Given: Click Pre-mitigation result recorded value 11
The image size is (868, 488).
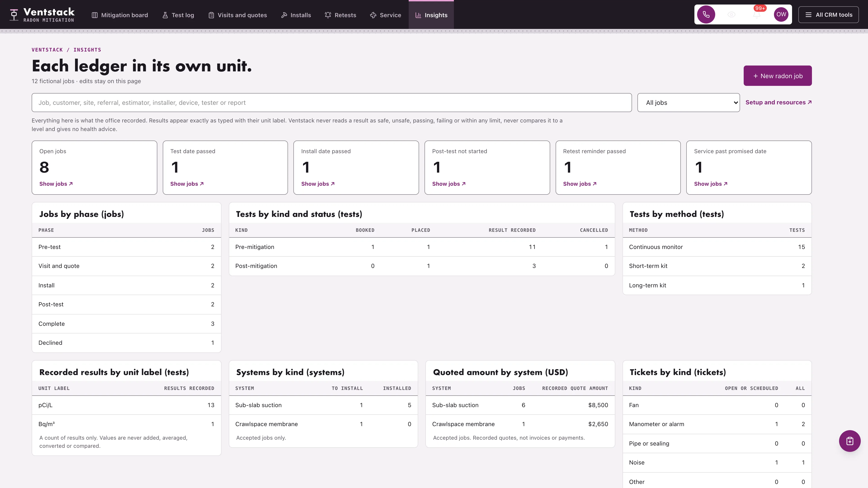Looking at the screenshot, I should pyautogui.click(x=532, y=247).
